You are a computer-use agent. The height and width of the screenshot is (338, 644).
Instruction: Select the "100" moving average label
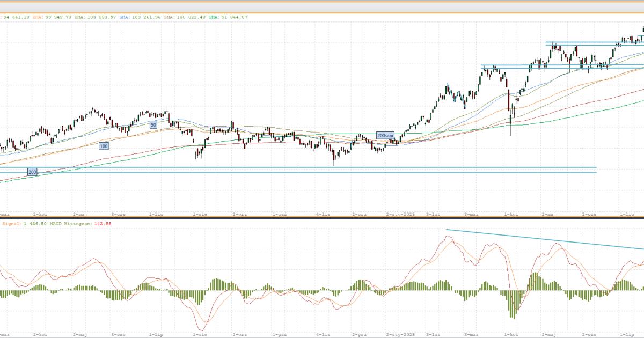(x=104, y=146)
